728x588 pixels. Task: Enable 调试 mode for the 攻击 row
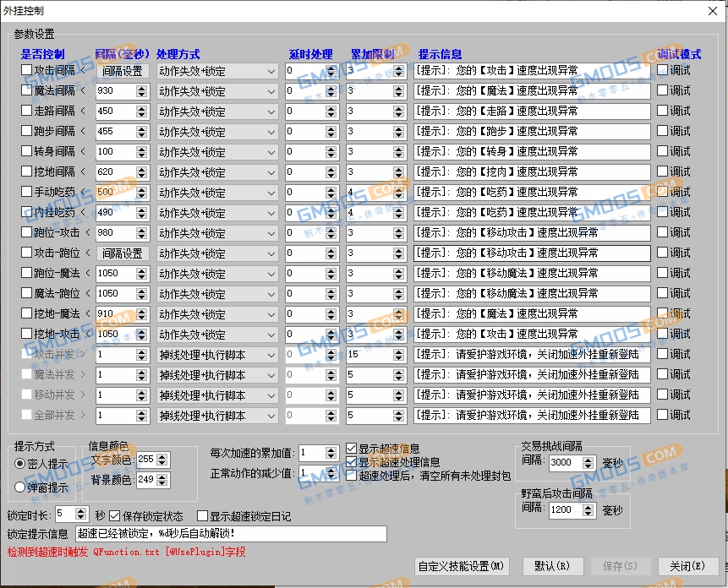click(x=663, y=70)
